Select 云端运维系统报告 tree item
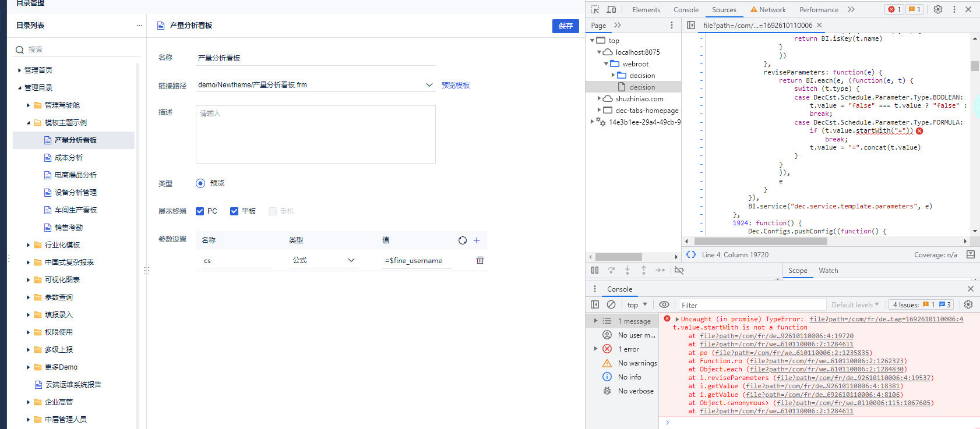Screen dimensions: 980x429 pos(73,385)
